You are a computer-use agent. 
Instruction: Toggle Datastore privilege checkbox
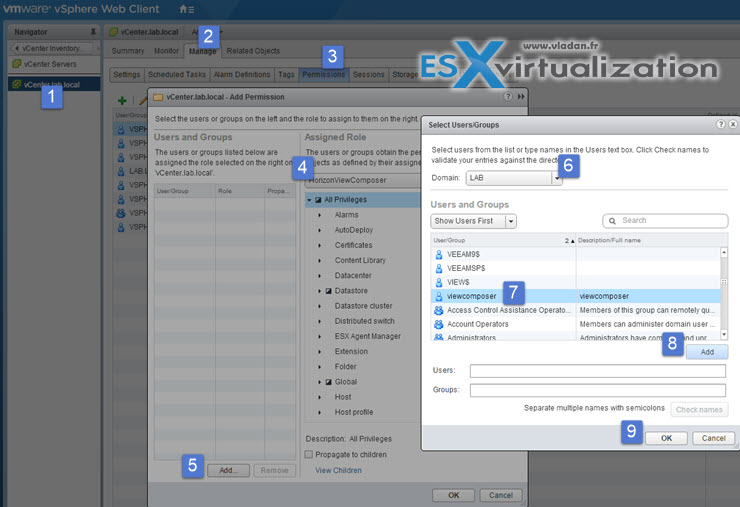328,291
